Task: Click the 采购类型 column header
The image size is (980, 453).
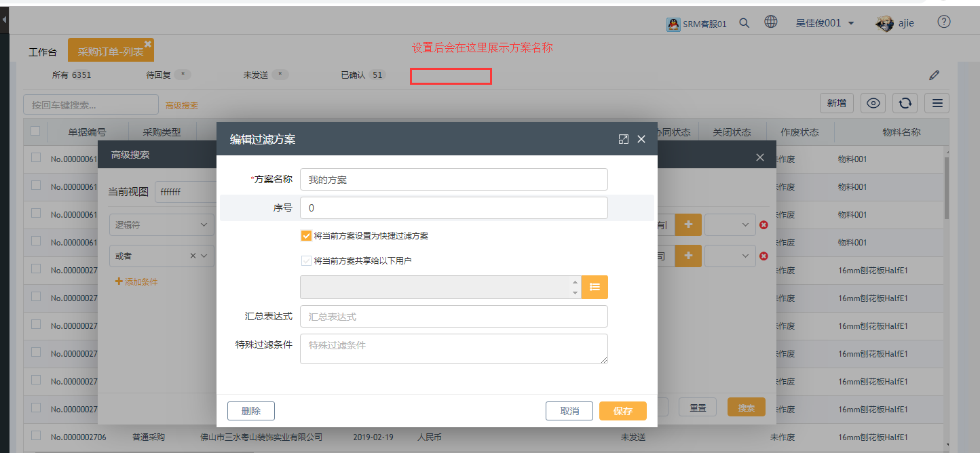Action: click(x=162, y=133)
